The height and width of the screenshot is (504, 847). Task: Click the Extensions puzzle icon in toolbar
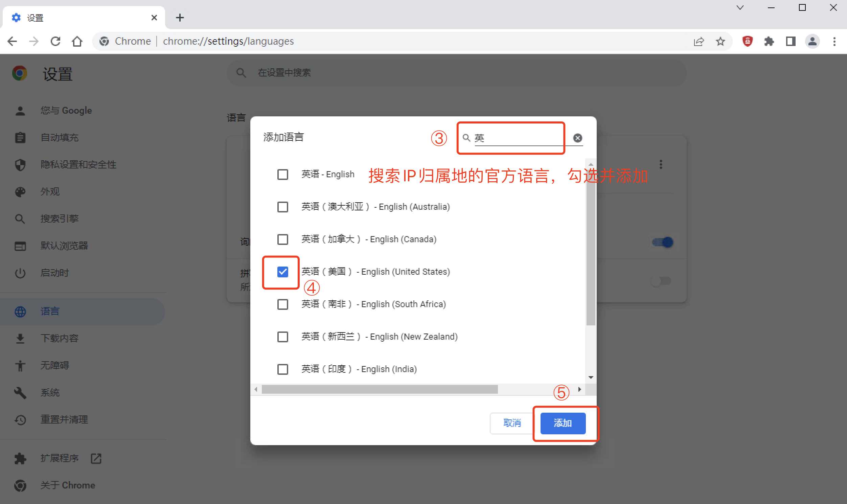click(769, 41)
